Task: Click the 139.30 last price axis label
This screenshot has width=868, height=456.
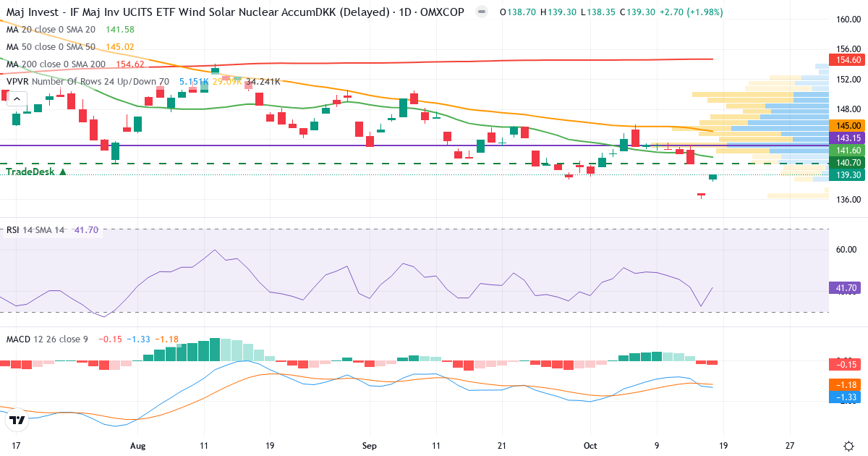Action: 848,175
